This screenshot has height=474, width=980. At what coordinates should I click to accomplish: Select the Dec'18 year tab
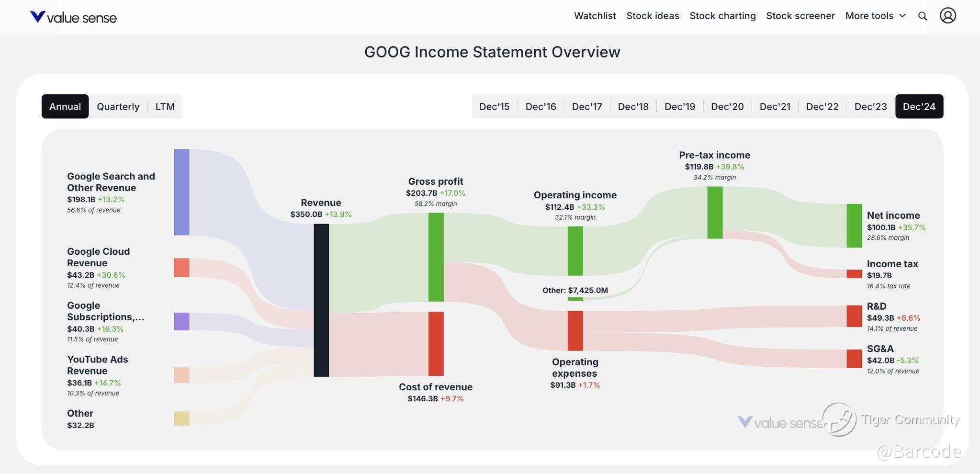(x=633, y=106)
